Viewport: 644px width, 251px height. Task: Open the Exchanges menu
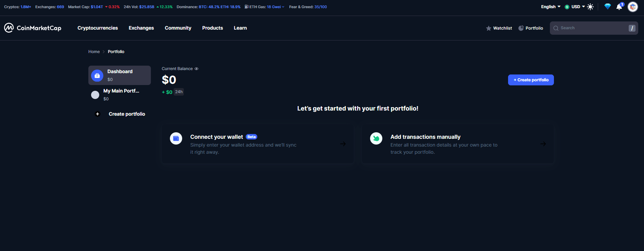point(141,28)
